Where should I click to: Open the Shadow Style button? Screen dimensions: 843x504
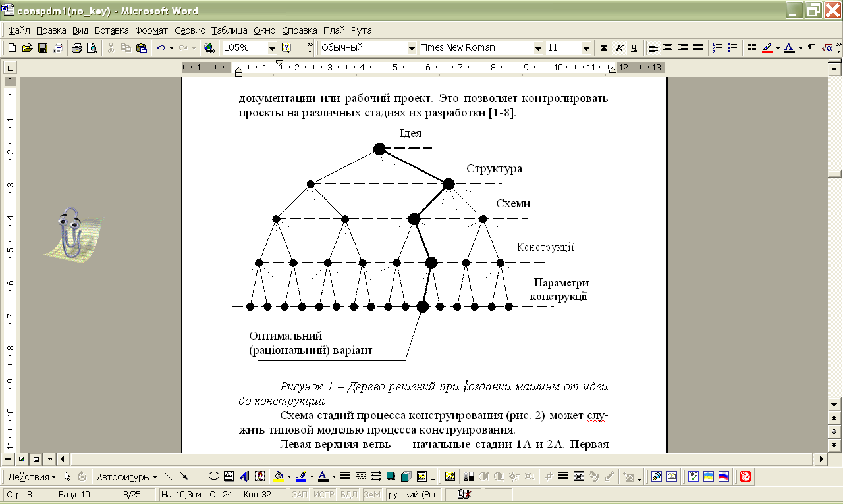(x=391, y=476)
